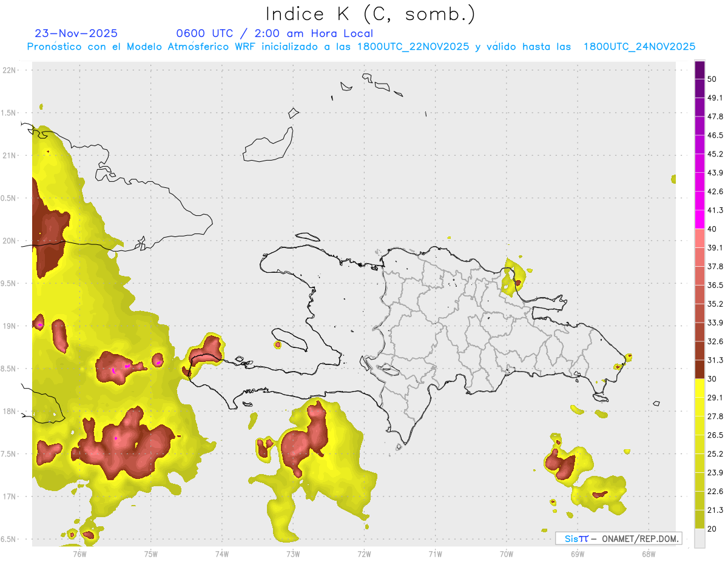This screenshot has height=562, width=728.
Task: Click the color bar label "46.5"
Action: pyautogui.click(x=716, y=135)
